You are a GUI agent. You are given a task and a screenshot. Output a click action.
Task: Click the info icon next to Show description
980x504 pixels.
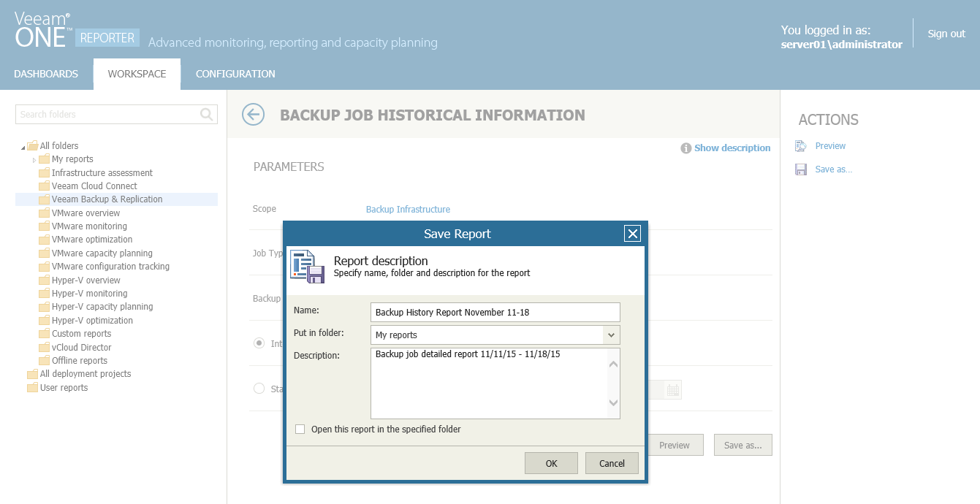pos(685,148)
